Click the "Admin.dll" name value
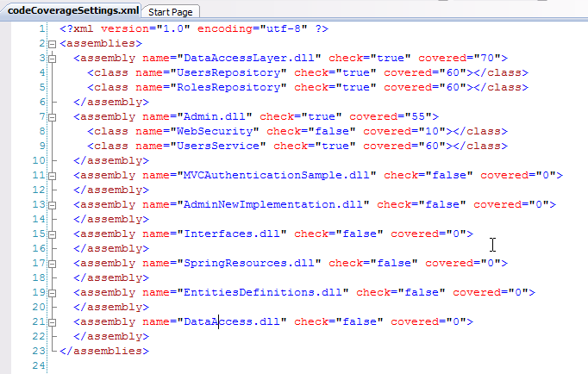588x374 pixels. pos(215,116)
